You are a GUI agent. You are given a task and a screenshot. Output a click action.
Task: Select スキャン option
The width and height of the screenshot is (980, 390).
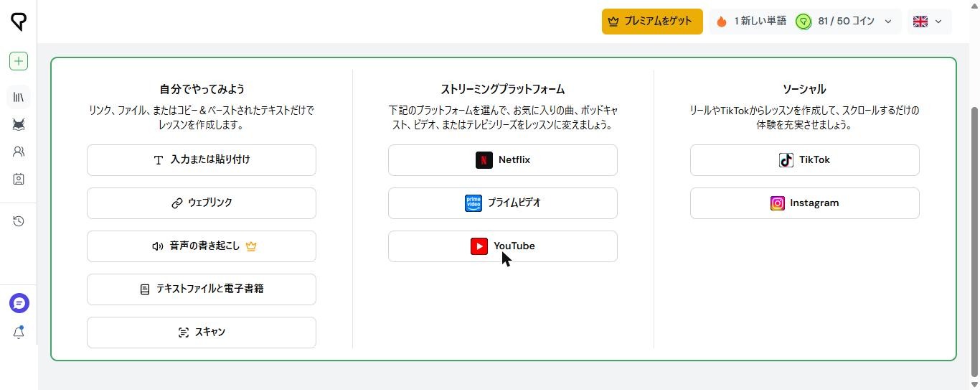point(202,333)
